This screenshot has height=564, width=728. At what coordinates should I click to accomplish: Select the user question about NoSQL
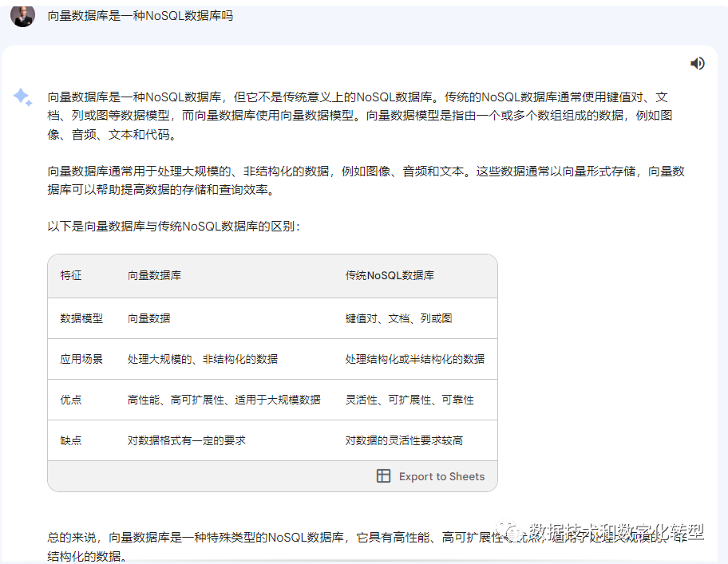(140, 15)
